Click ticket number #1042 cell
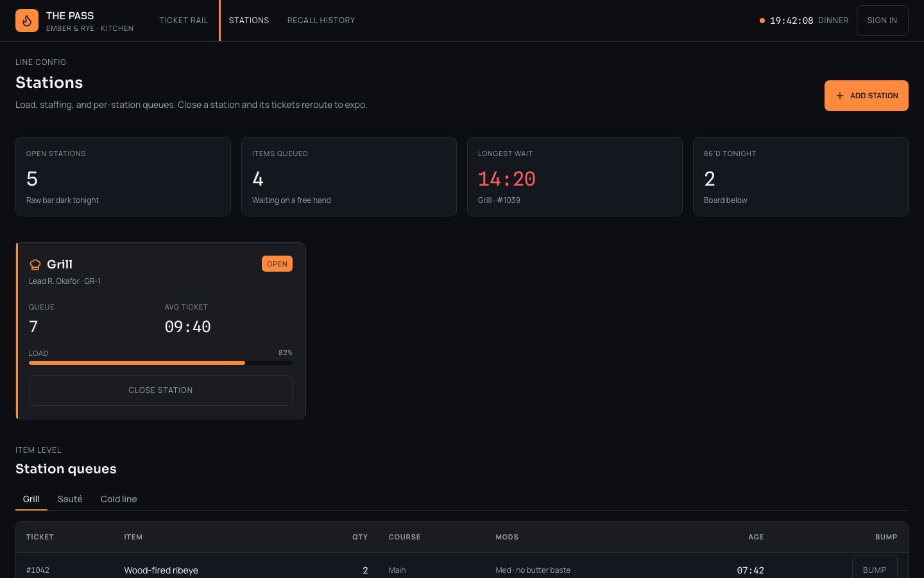 (x=38, y=570)
